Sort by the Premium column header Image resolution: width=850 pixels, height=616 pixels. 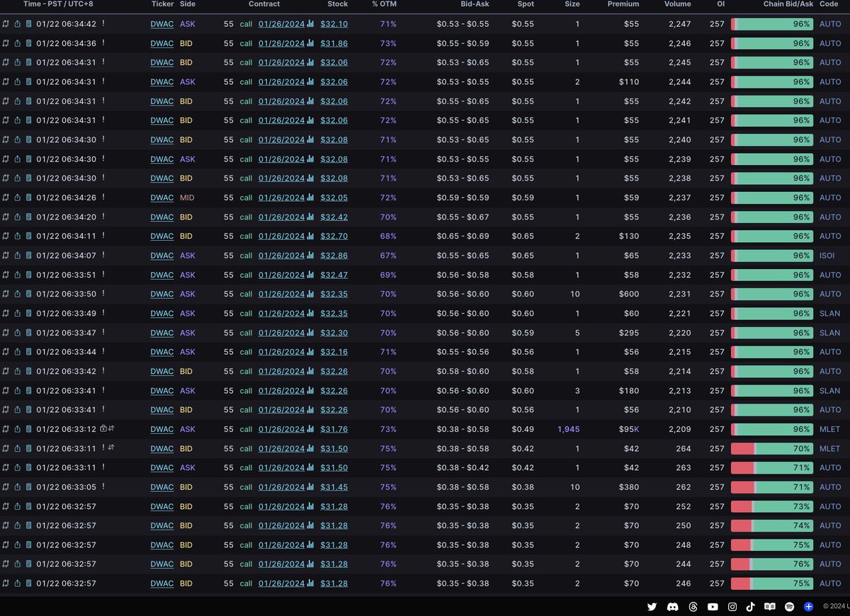pos(623,4)
